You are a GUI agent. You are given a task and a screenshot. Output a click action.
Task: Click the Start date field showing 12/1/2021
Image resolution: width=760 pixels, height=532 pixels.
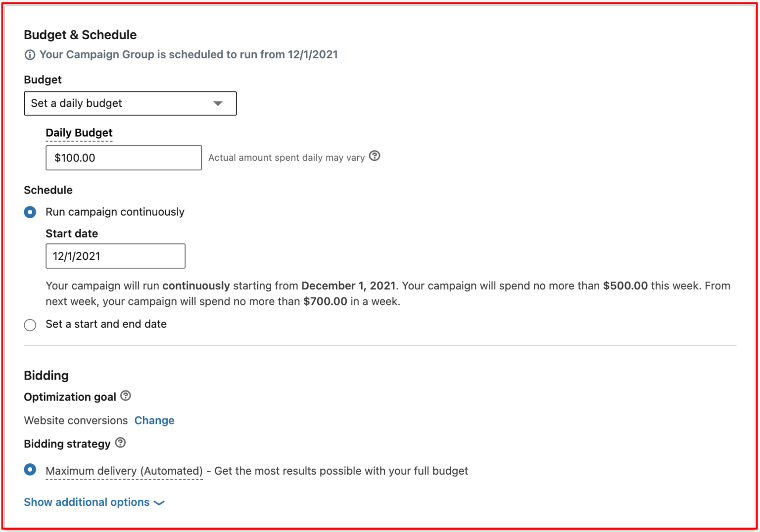tap(115, 256)
